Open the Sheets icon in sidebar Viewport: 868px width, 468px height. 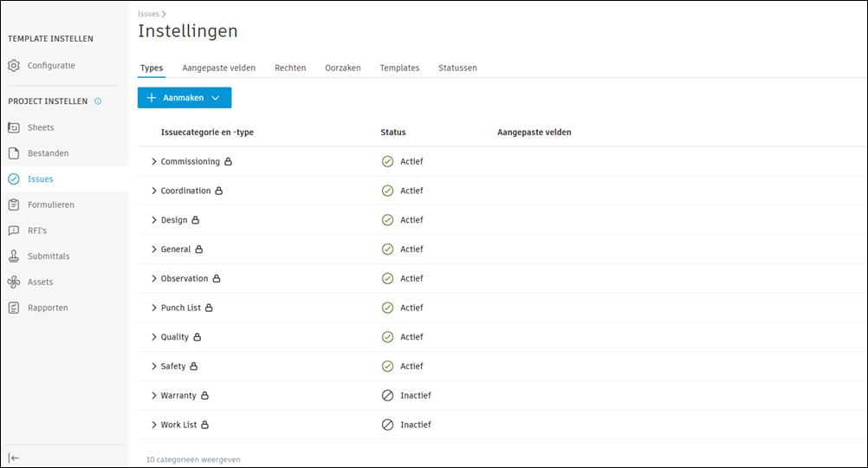[14, 127]
